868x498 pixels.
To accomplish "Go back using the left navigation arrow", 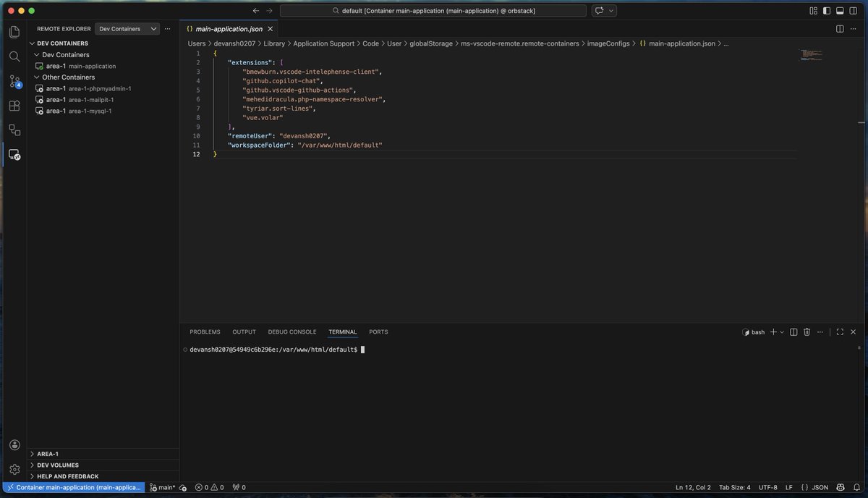I will (256, 11).
